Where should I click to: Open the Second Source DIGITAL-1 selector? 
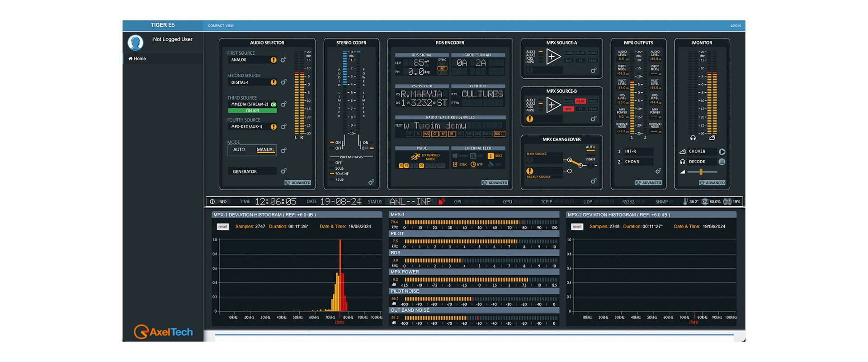[x=250, y=82]
